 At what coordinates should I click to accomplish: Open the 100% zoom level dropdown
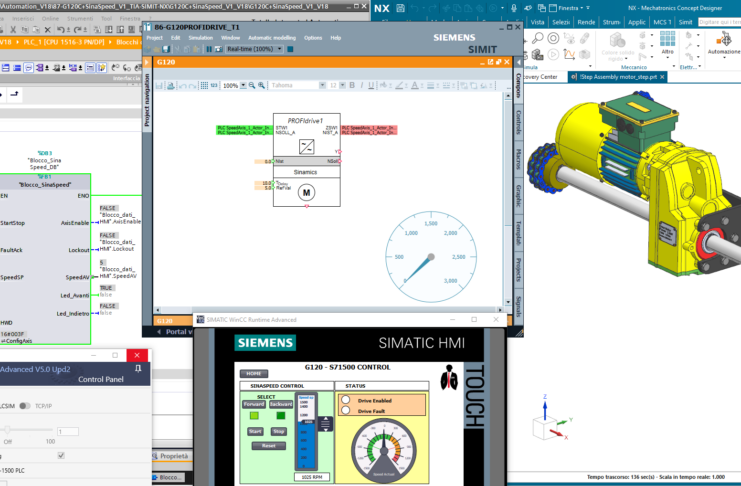point(243,86)
